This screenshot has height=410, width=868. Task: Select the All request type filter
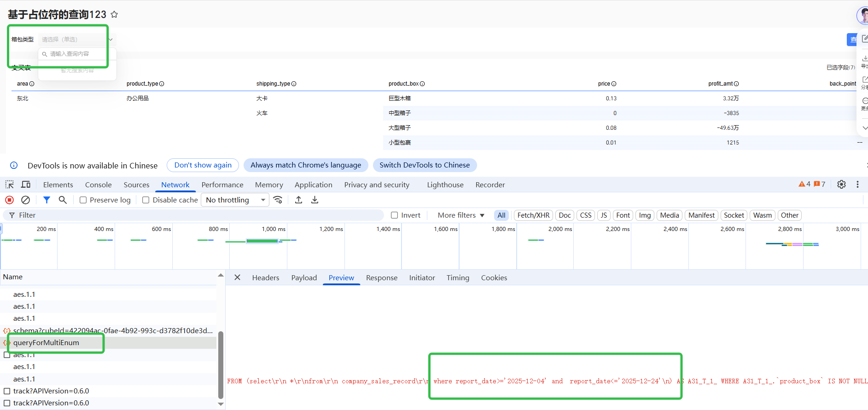(x=501, y=215)
